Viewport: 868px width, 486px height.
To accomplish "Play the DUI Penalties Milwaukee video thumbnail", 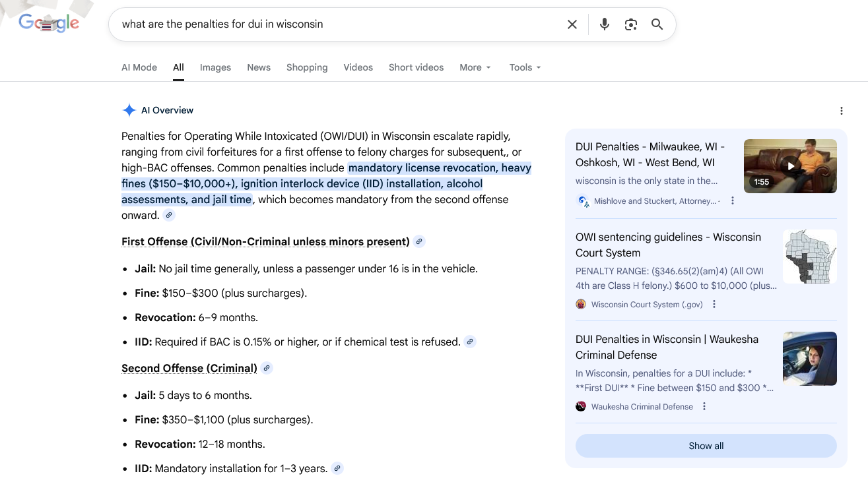I will tap(789, 166).
